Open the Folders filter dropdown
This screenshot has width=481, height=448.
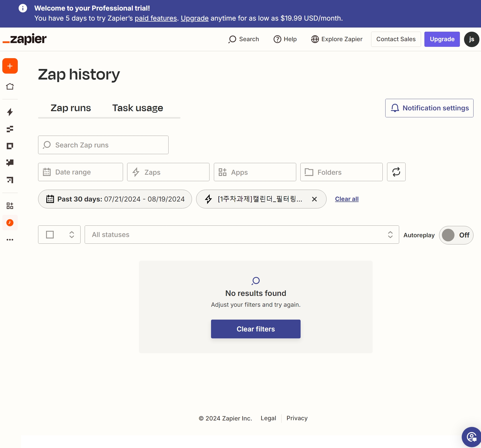pos(342,172)
